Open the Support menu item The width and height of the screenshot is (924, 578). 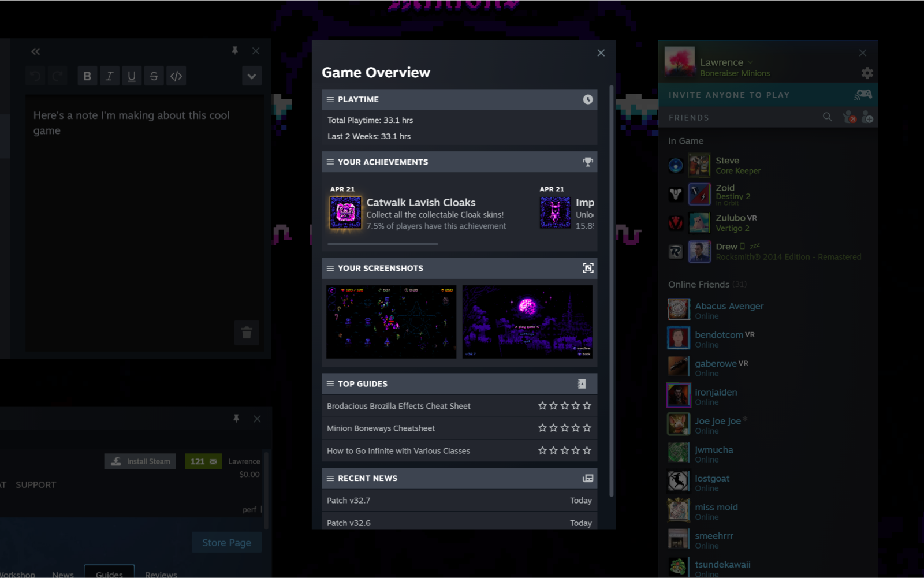(x=36, y=484)
